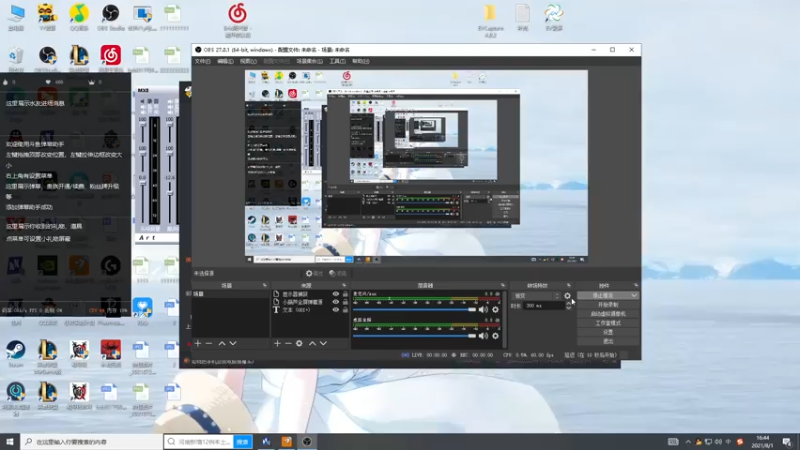This screenshot has height=450, width=800.
Task: Move the scene up in the Scenes dock
Action: [x=222, y=343]
